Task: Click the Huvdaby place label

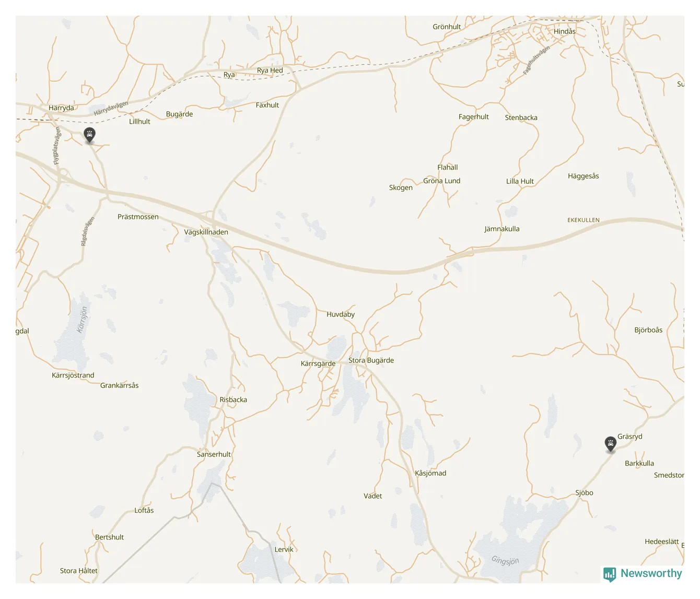Action: tap(341, 314)
